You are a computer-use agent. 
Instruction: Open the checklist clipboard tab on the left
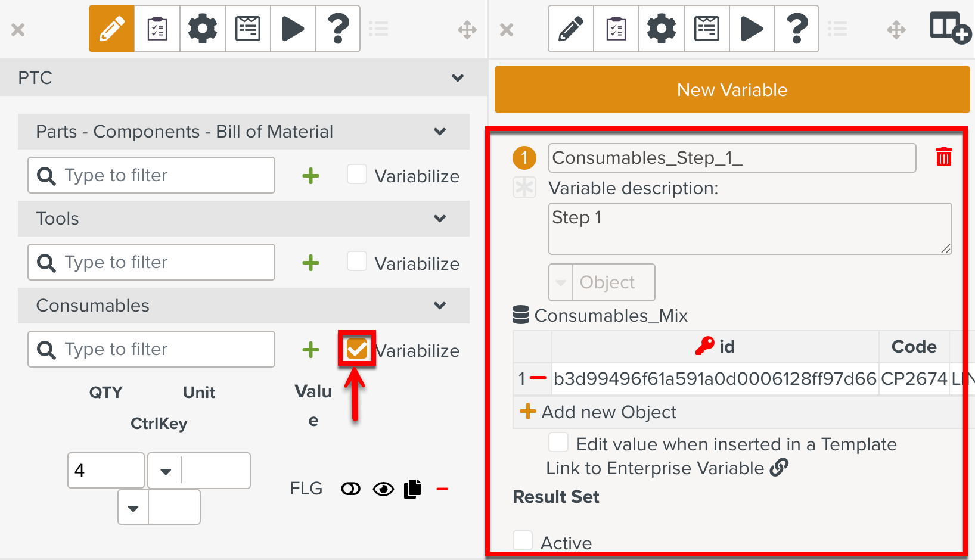click(157, 29)
